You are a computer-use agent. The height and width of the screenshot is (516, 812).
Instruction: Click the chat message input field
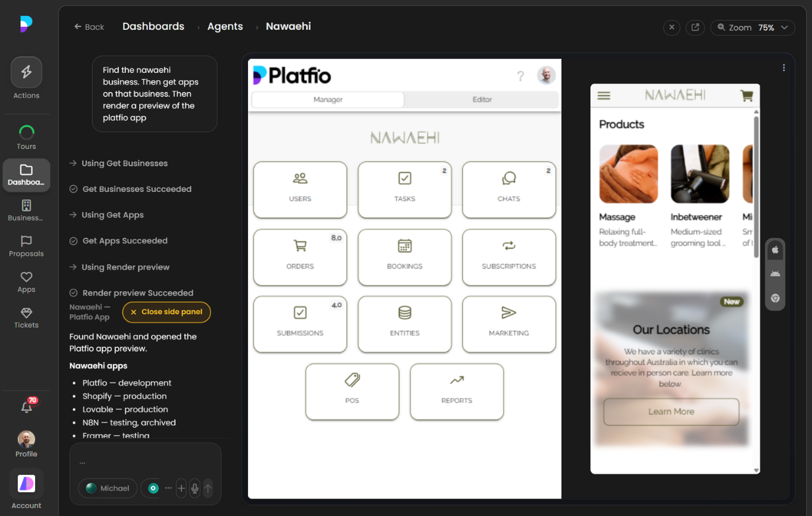click(145, 462)
